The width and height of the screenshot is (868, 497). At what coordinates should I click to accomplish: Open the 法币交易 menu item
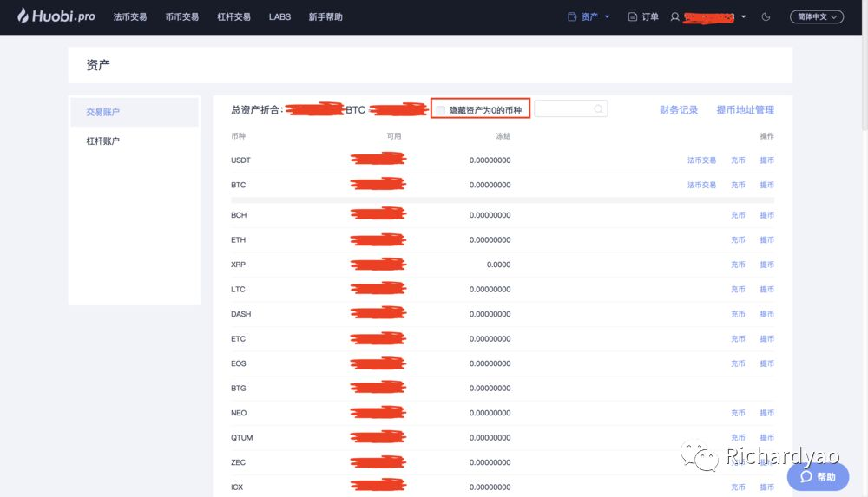coord(130,16)
